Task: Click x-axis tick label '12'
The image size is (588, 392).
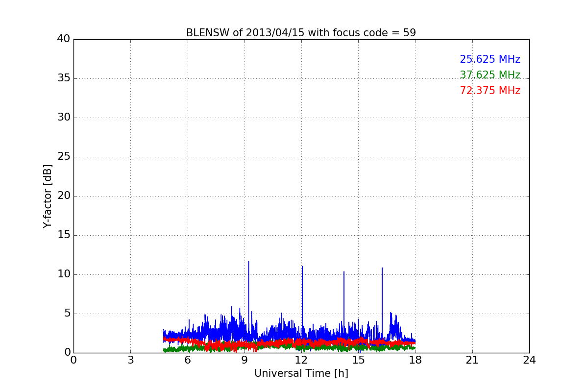Action: [301, 360]
